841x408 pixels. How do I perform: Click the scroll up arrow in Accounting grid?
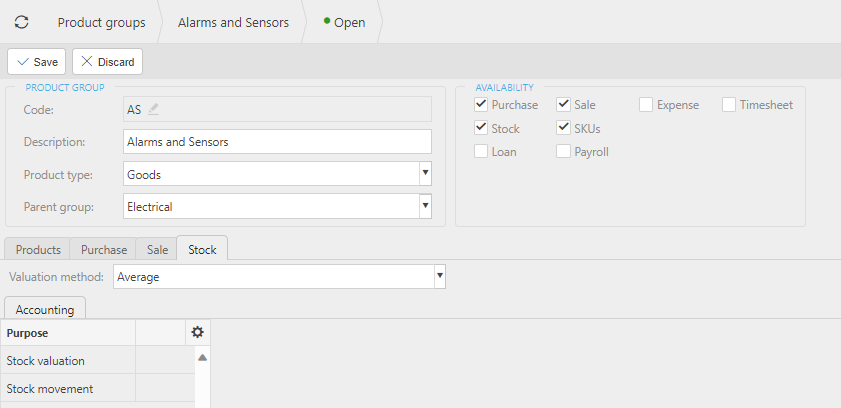[202, 357]
